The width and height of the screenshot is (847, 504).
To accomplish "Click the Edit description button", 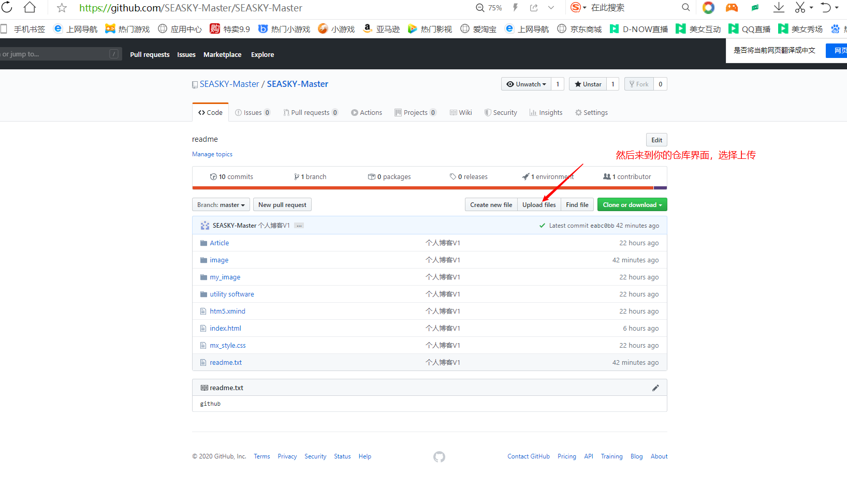I will (656, 140).
